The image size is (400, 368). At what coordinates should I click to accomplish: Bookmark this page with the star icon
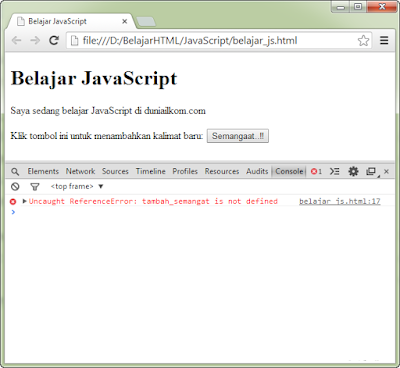(x=363, y=41)
